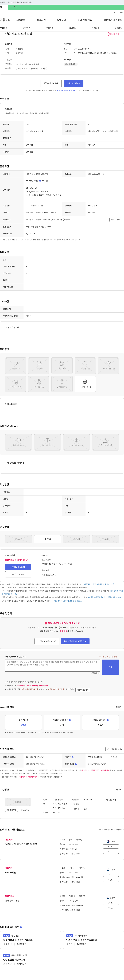
Task: Click the 서류 screening method box
Action: tap(19, 539)
